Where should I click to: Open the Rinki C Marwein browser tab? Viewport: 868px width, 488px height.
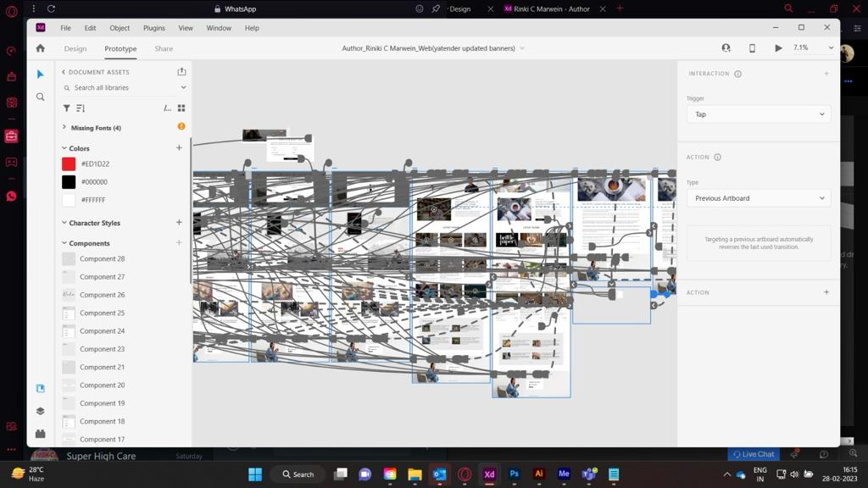pyautogui.click(x=551, y=8)
